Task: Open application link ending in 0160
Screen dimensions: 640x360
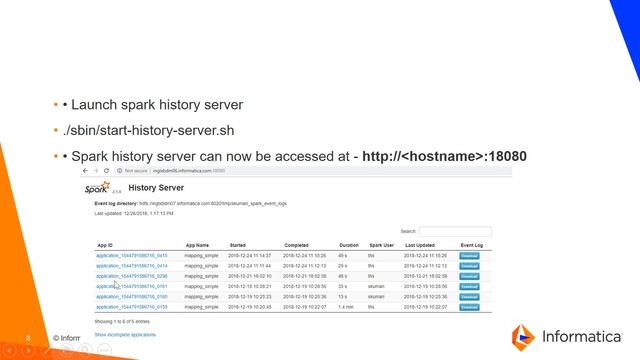Action: pos(131,296)
